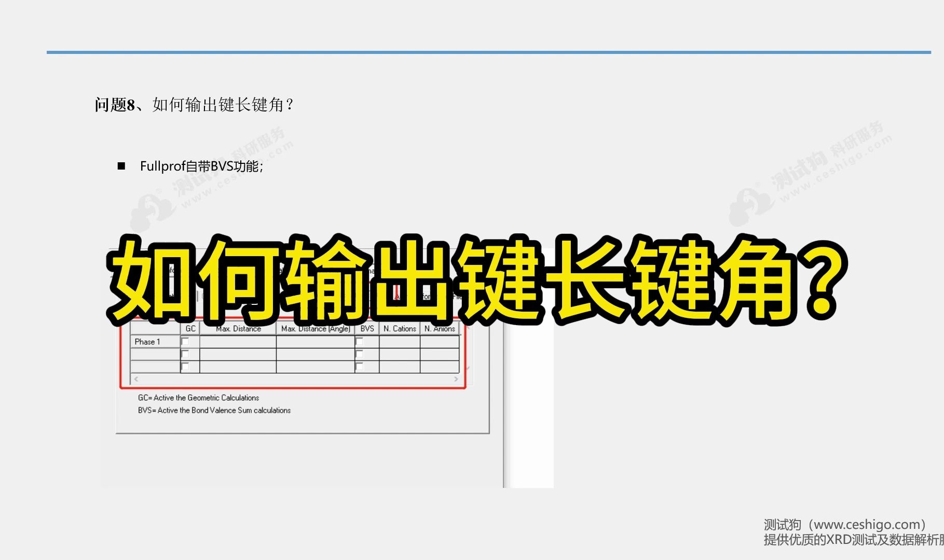Click the GC column header

tap(190, 329)
